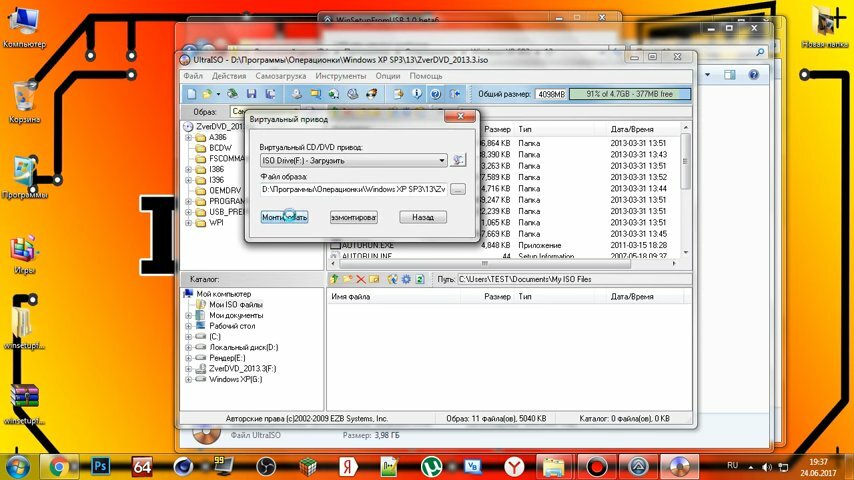Click the Save floppy-disk toolbar icon
The height and width of the screenshot is (480, 854).
click(x=251, y=94)
